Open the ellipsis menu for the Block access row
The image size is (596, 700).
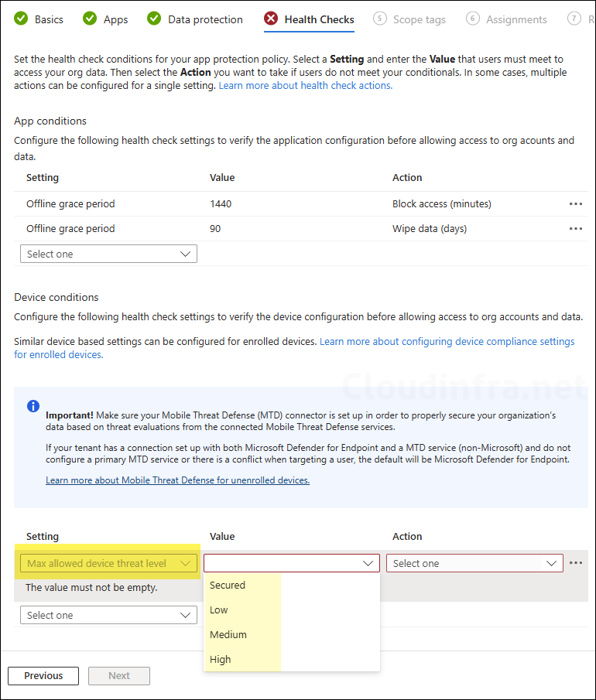[575, 204]
